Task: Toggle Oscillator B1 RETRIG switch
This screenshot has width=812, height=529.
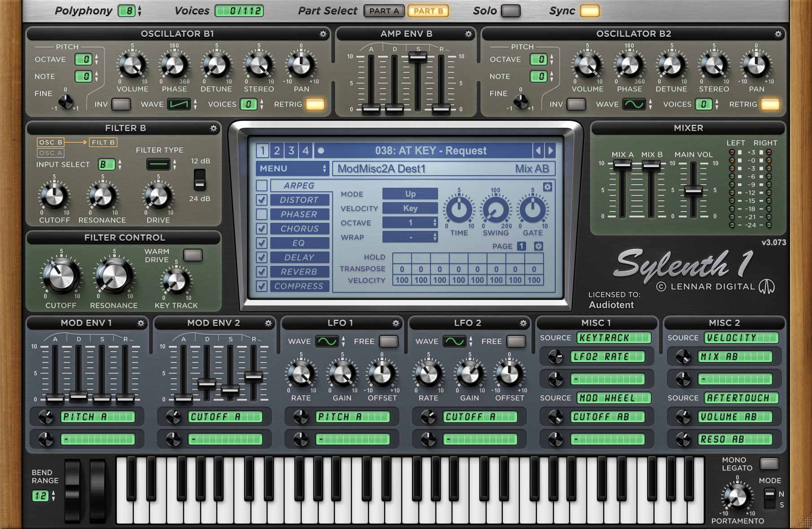Action: click(x=315, y=105)
